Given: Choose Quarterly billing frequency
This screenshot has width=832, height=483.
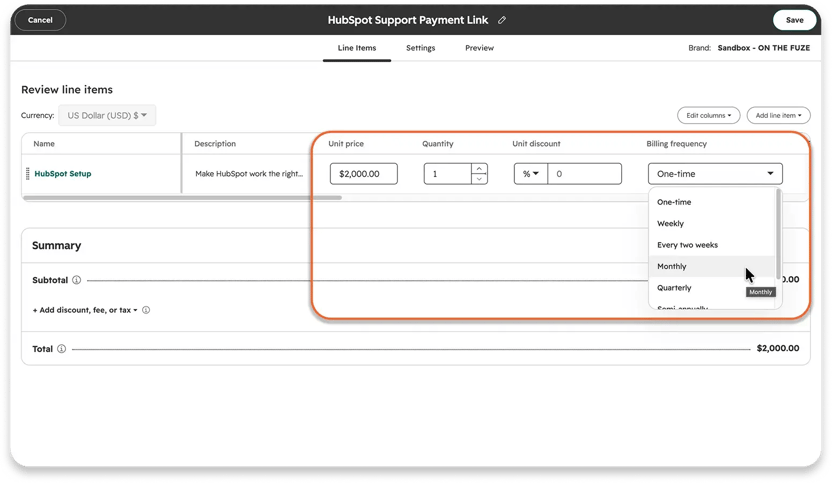Looking at the screenshot, I should pos(712,288).
